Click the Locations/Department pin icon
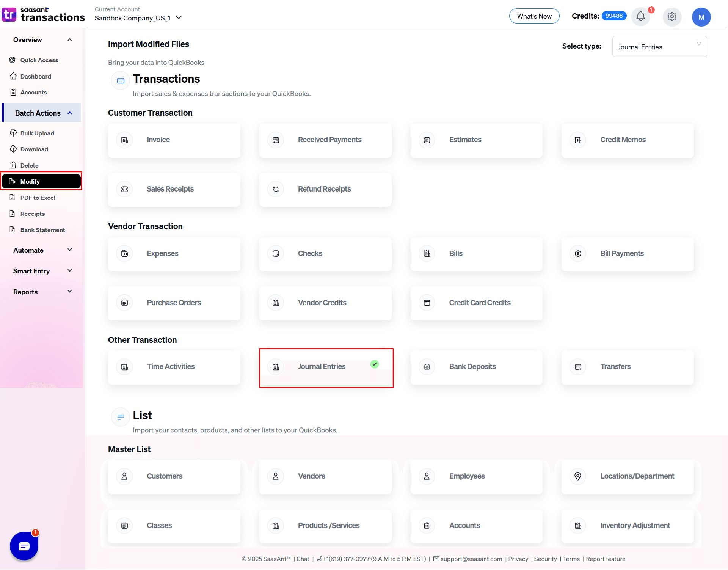Image resolution: width=728 pixels, height=570 pixels. pos(578,476)
